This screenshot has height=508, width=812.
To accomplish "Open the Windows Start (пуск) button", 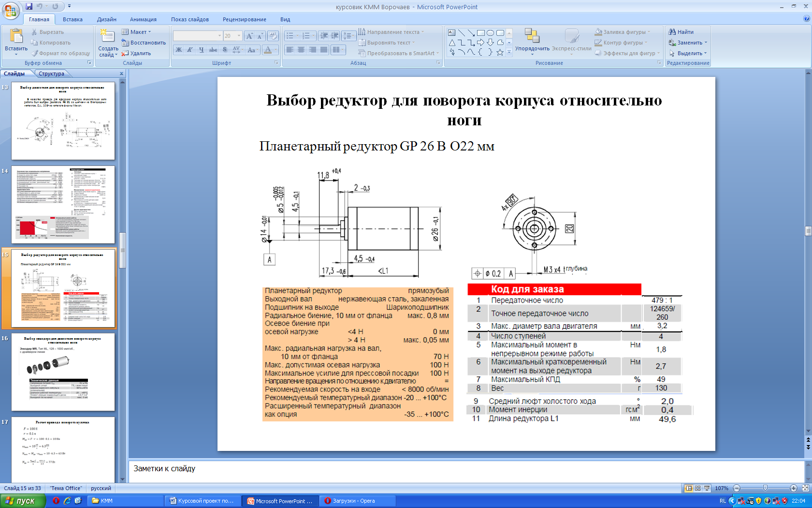I will point(23,501).
